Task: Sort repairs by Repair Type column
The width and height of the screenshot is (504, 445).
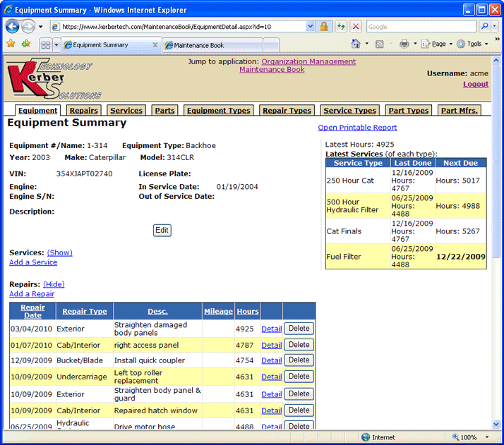Action: (x=85, y=311)
